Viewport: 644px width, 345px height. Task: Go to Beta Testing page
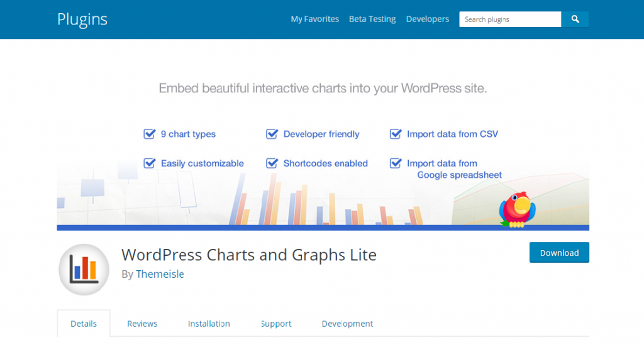372,19
